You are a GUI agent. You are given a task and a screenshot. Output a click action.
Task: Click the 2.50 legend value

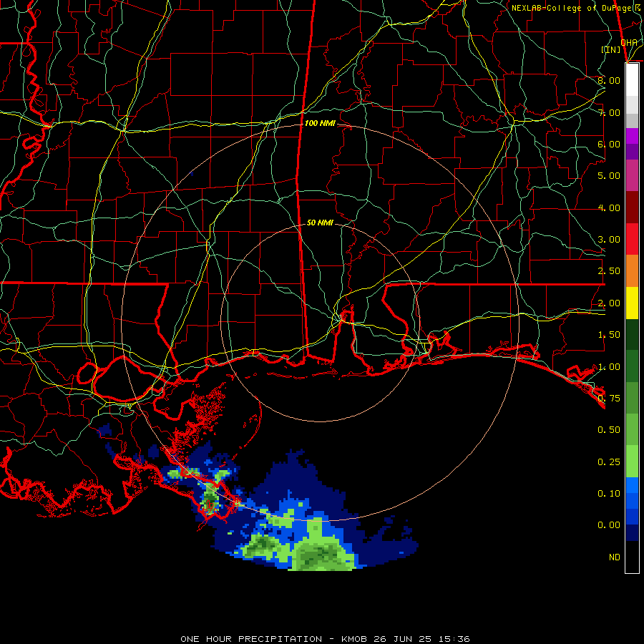point(609,271)
